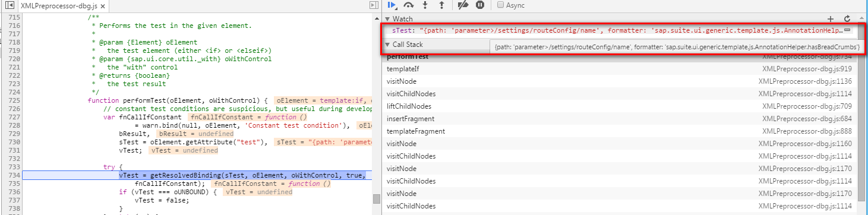
Task: Enable the Async checkbox
Action: tap(500, 5)
